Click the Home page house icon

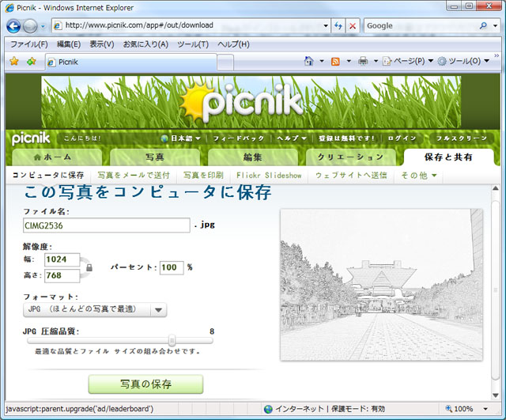coord(309,61)
